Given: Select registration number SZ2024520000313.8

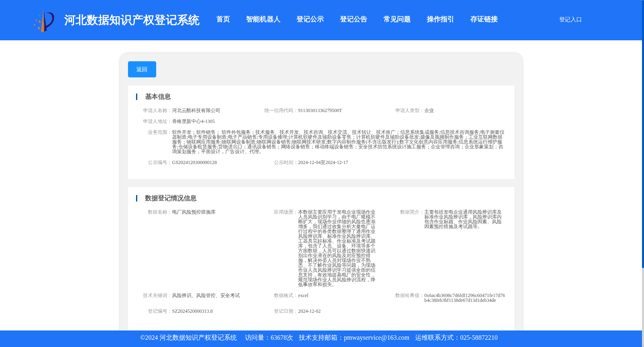Looking at the screenshot, I should pos(192,311).
